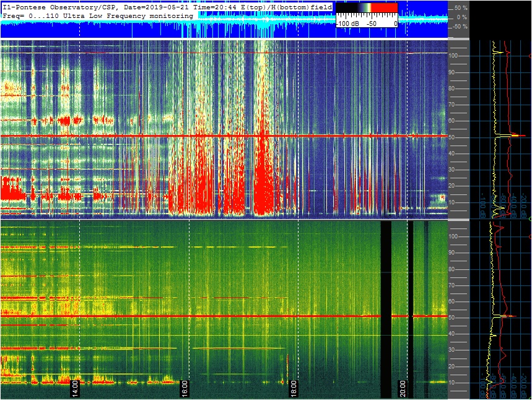
Task: Click the 14:00 time marker label
Action: [75, 388]
